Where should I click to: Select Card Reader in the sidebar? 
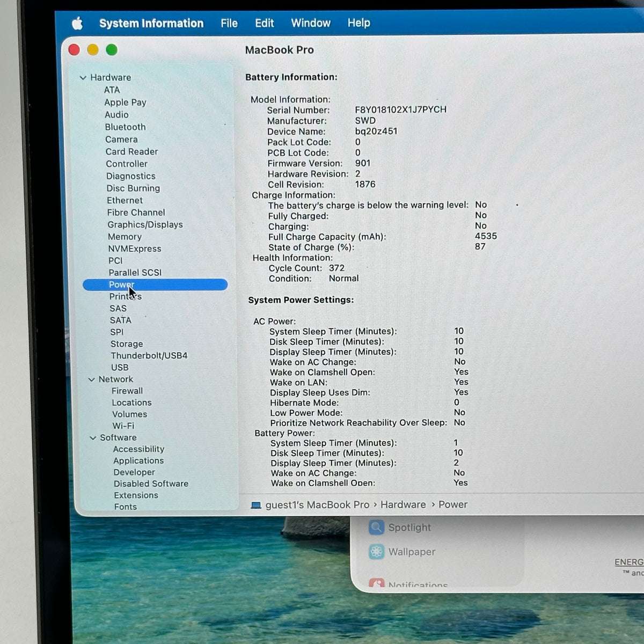click(x=131, y=152)
